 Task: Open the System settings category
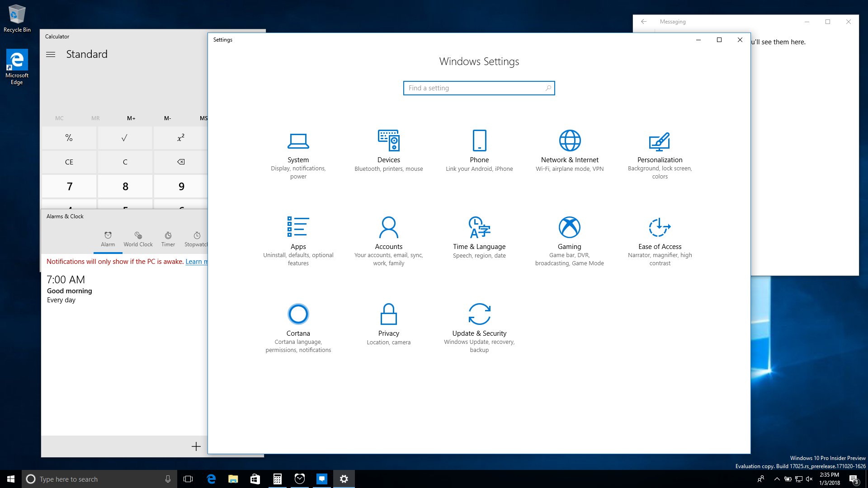coord(298,154)
